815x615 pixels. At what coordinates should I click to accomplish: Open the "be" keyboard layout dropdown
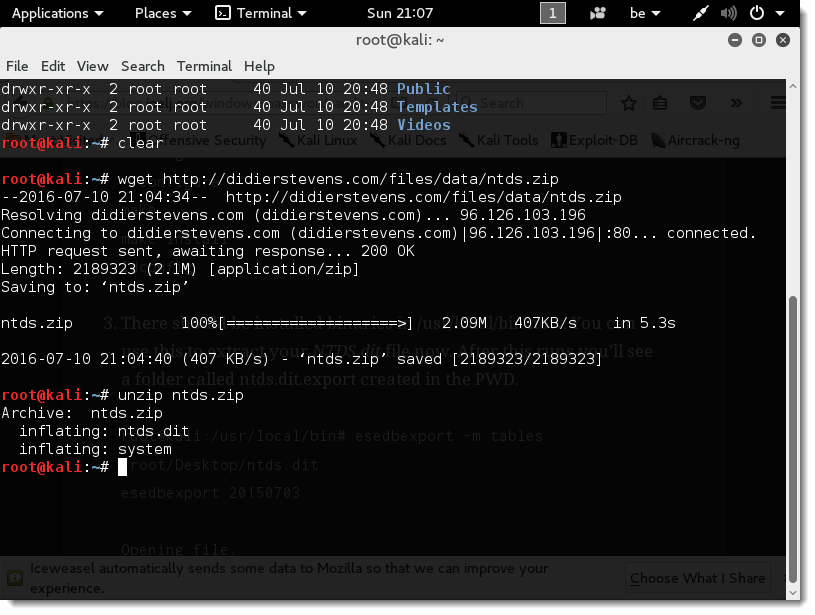[644, 13]
